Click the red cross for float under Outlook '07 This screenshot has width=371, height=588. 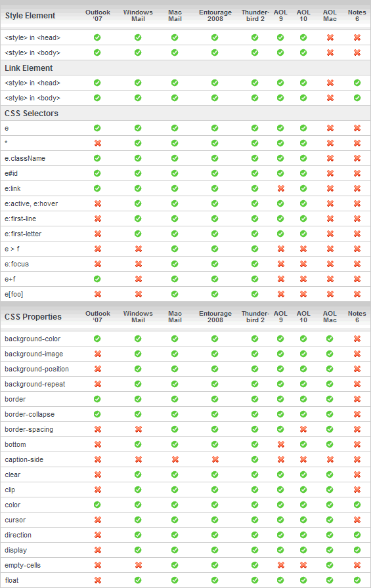[x=98, y=580]
